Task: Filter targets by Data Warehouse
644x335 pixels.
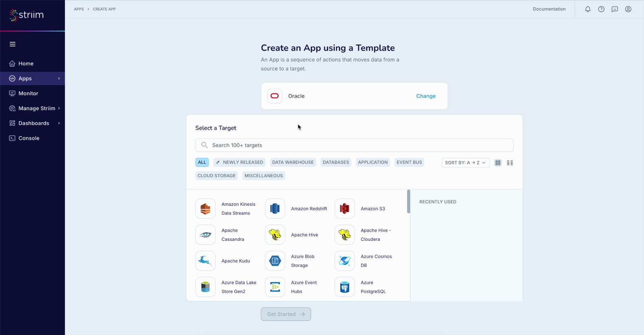Action: (293, 162)
